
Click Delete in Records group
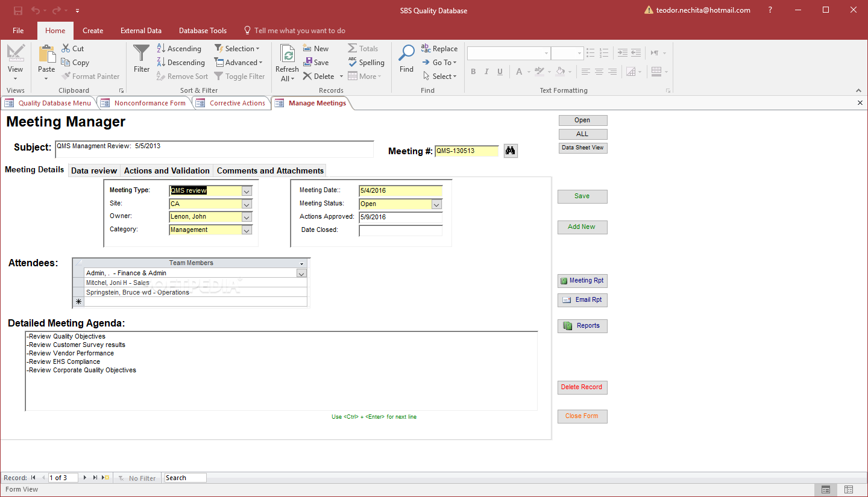point(319,77)
